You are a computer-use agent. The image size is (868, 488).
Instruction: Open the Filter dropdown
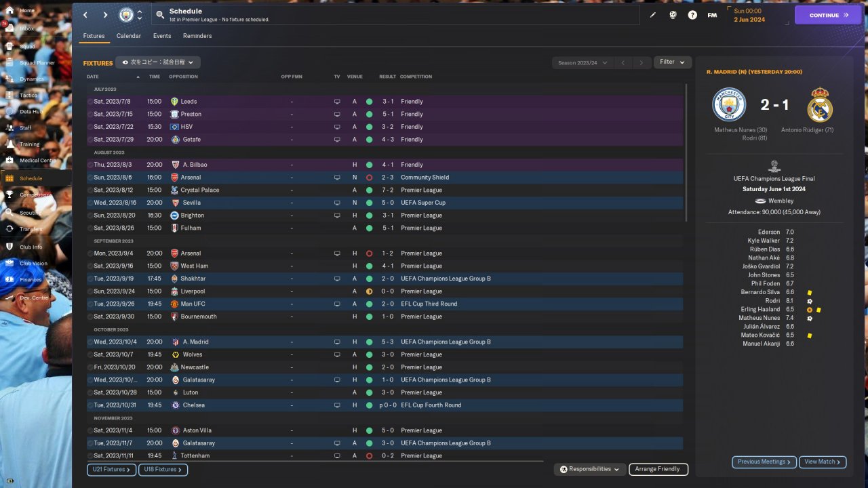point(673,62)
